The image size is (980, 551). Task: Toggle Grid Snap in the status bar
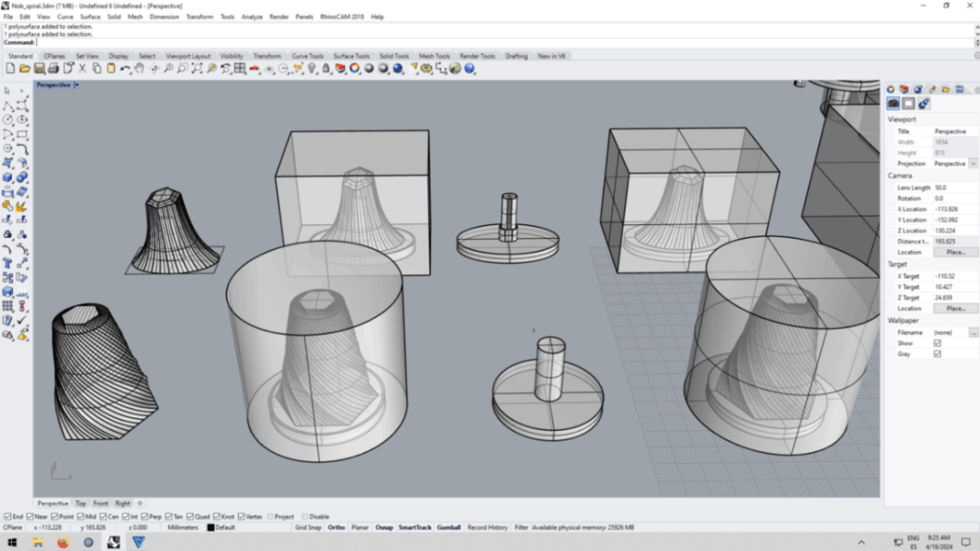point(308,528)
